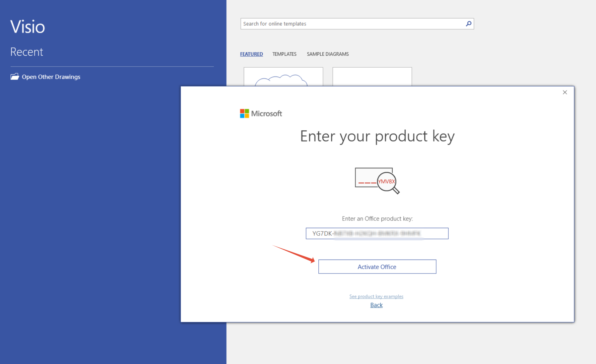The image size is (596, 364).
Task: Switch to the SAMPLE DIAGRAMS tab
Action: (328, 54)
